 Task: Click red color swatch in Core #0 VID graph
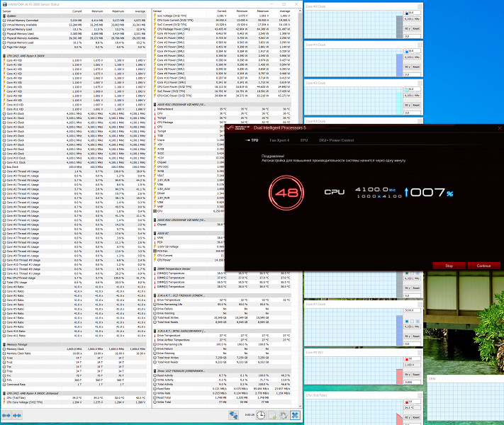coord(407,359)
